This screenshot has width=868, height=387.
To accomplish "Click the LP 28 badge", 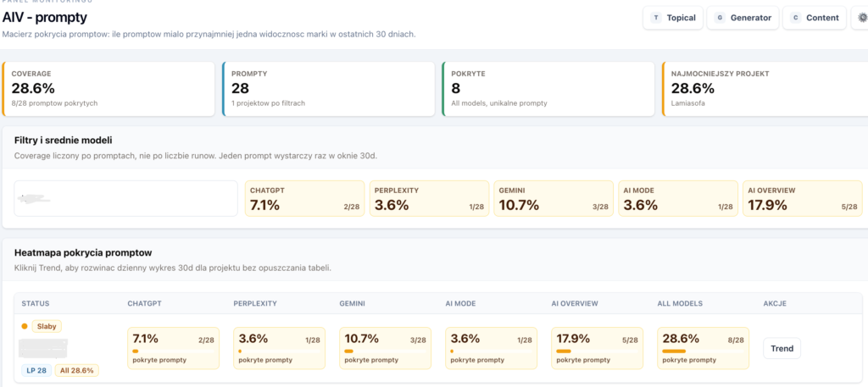I will click(x=37, y=370).
